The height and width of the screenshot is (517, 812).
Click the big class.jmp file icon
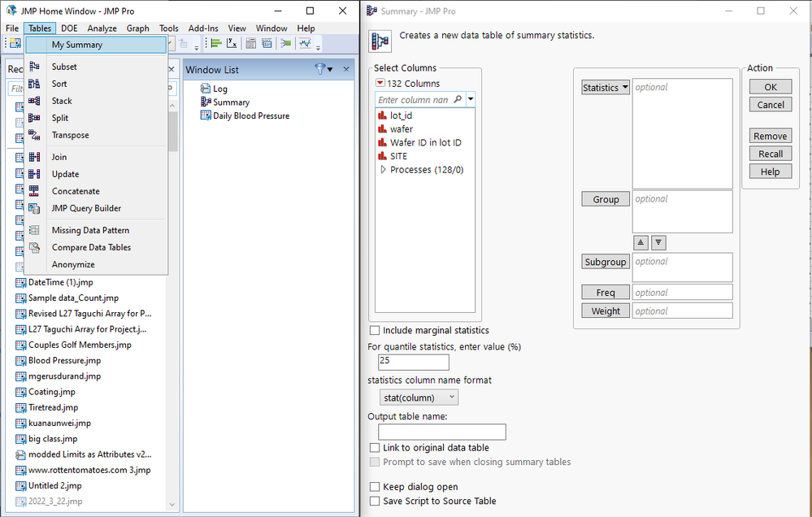pos(20,439)
